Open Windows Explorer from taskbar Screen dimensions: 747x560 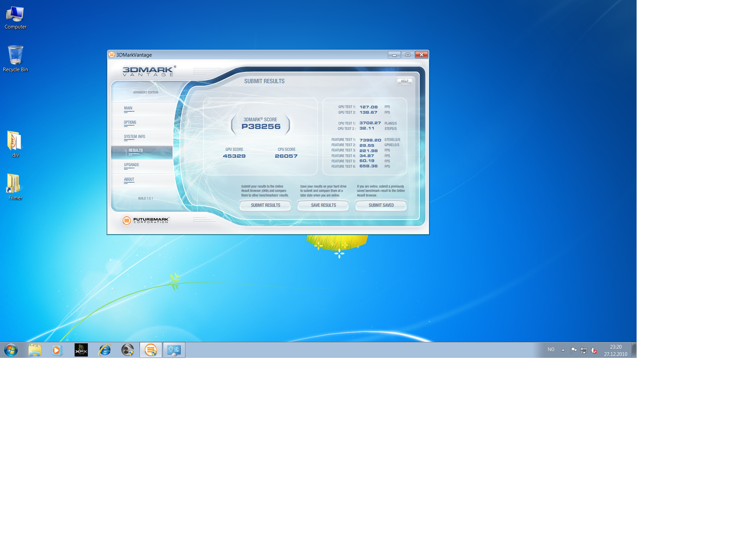point(35,350)
